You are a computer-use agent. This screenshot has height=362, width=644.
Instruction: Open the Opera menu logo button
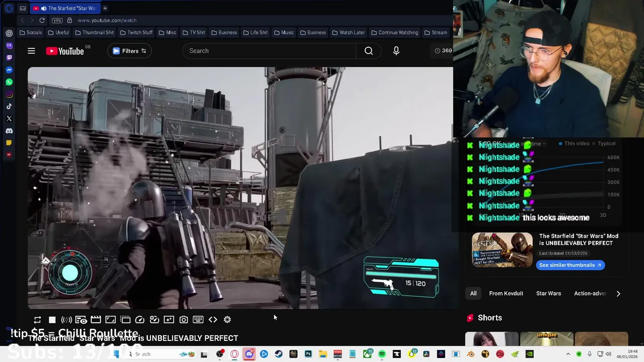(9, 8)
